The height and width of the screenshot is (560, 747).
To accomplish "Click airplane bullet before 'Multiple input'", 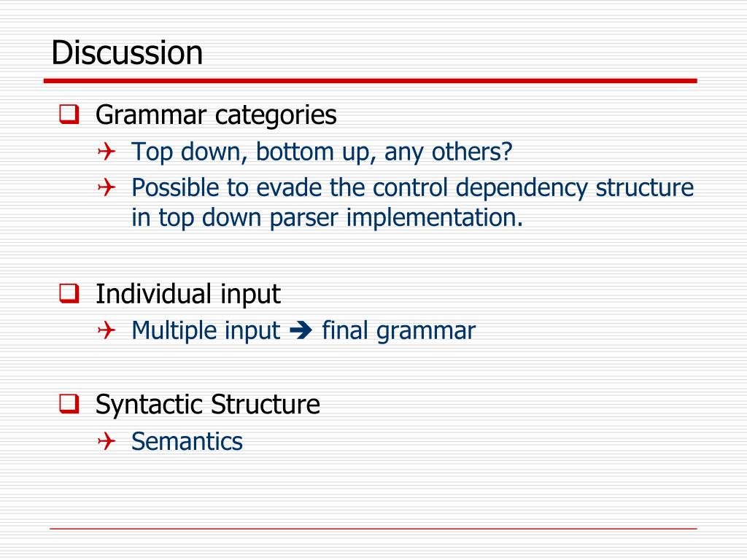I will point(107,330).
